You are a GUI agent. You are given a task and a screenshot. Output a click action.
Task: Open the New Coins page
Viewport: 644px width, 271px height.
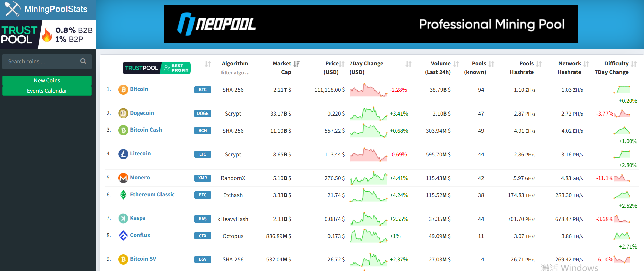point(47,80)
